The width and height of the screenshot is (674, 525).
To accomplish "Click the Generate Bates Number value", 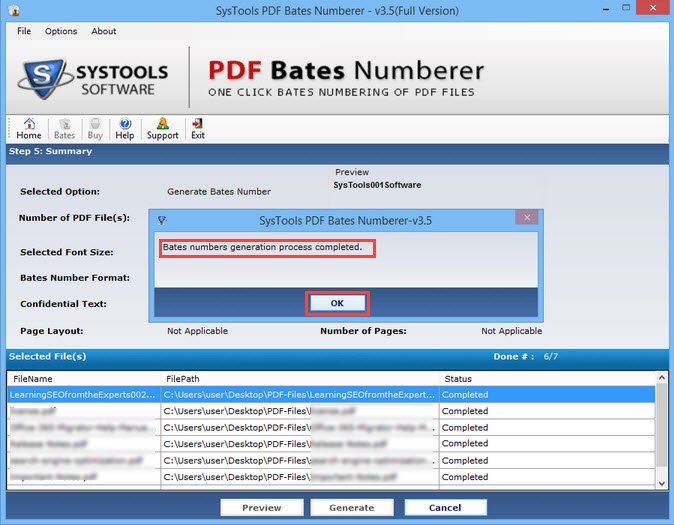I will [219, 192].
